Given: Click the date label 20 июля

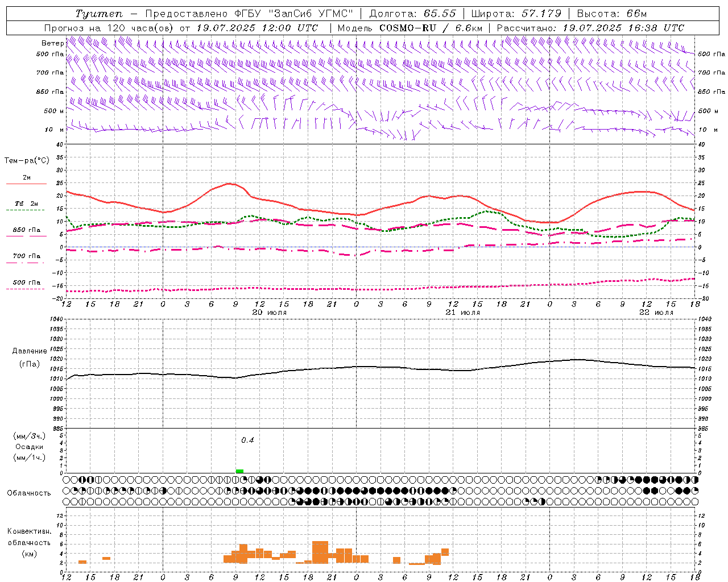Looking at the screenshot, I should click(270, 313).
